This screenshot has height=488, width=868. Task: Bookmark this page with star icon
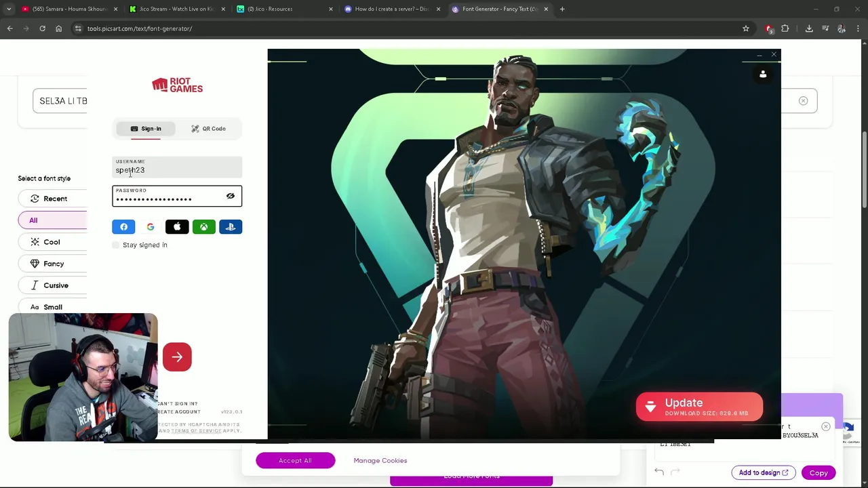click(x=746, y=28)
